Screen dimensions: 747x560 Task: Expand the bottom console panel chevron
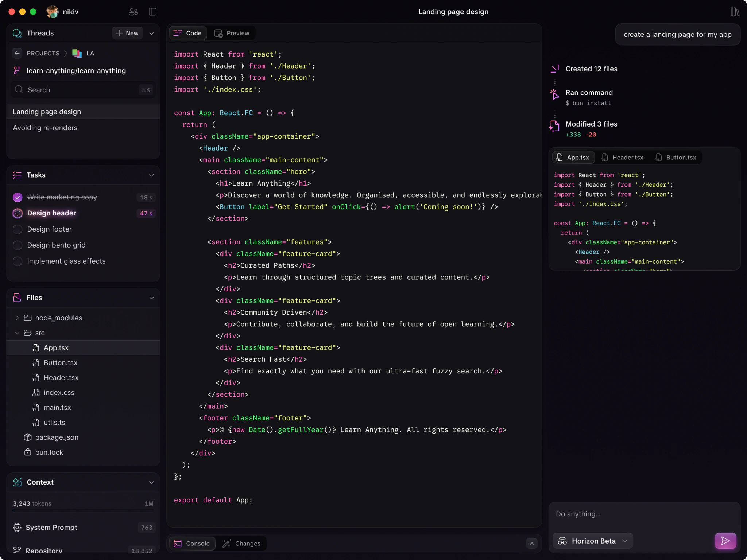tap(532, 544)
